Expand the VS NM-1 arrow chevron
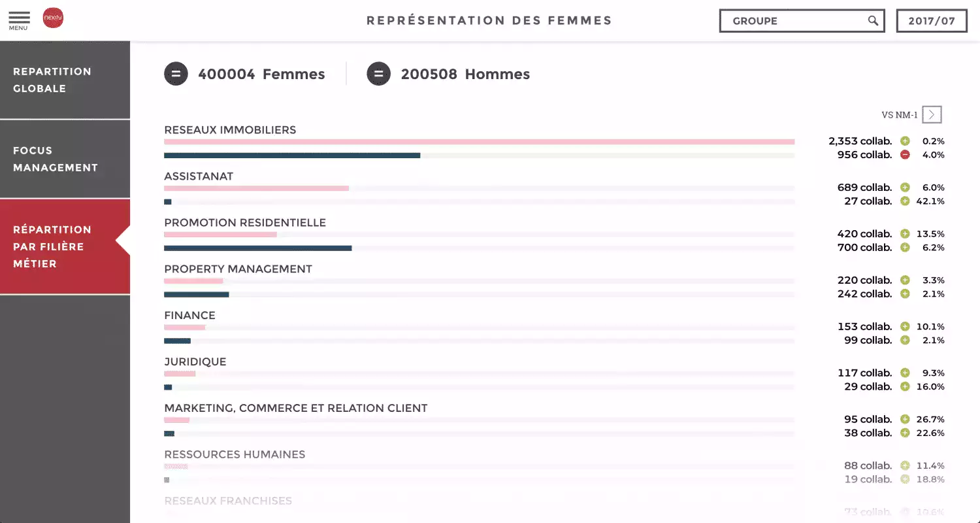 pos(932,115)
